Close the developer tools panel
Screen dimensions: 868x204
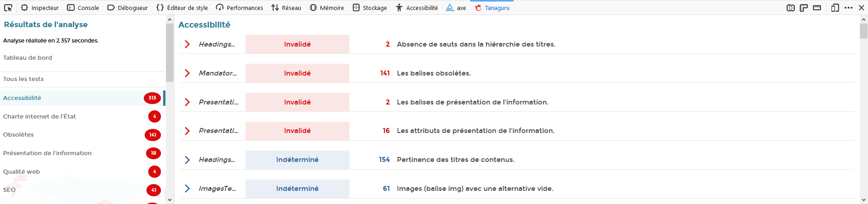[x=861, y=8]
